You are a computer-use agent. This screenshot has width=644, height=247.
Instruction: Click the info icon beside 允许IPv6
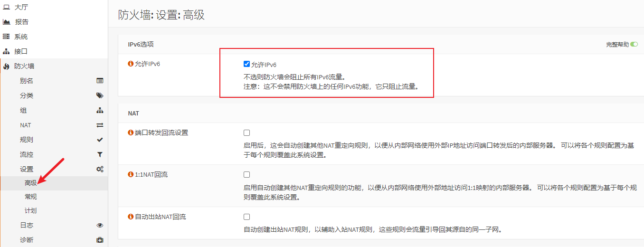(x=131, y=64)
